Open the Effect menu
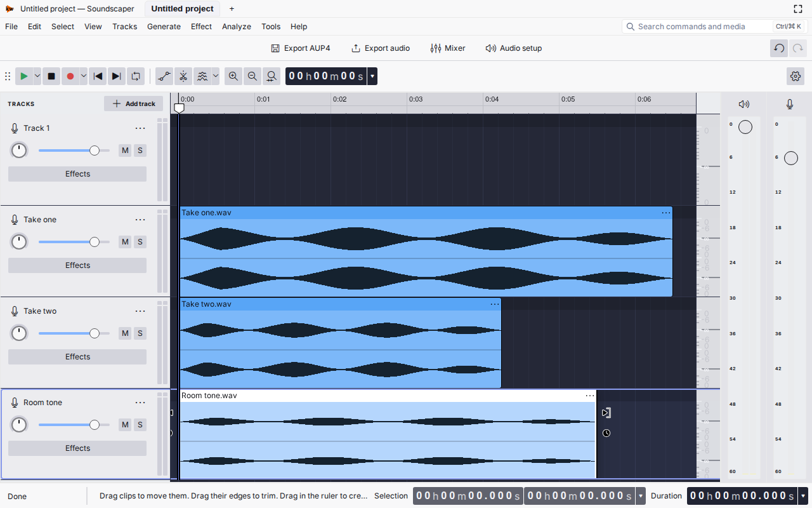This screenshot has height=508, width=812. pyautogui.click(x=201, y=27)
